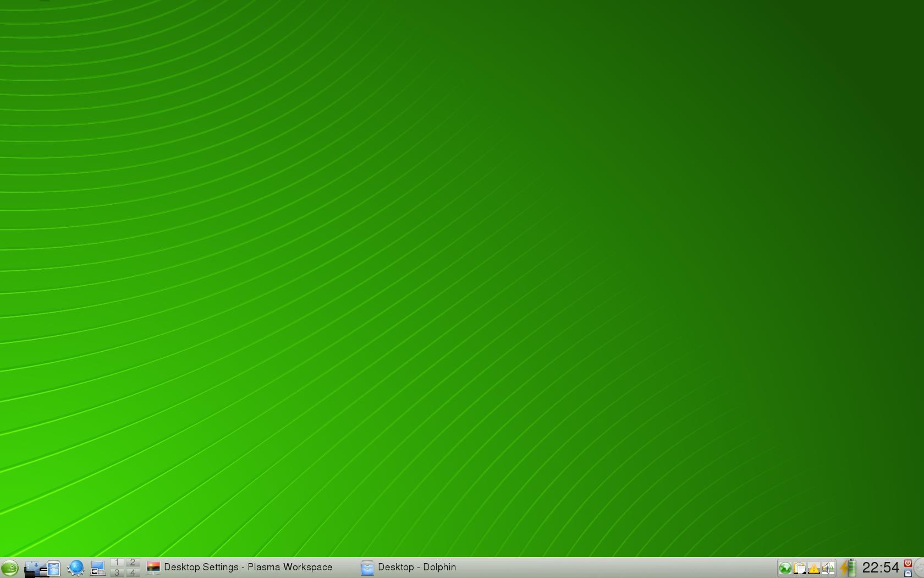Open the green globe network tray icon
This screenshot has width=924, height=578.
[785, 568]
